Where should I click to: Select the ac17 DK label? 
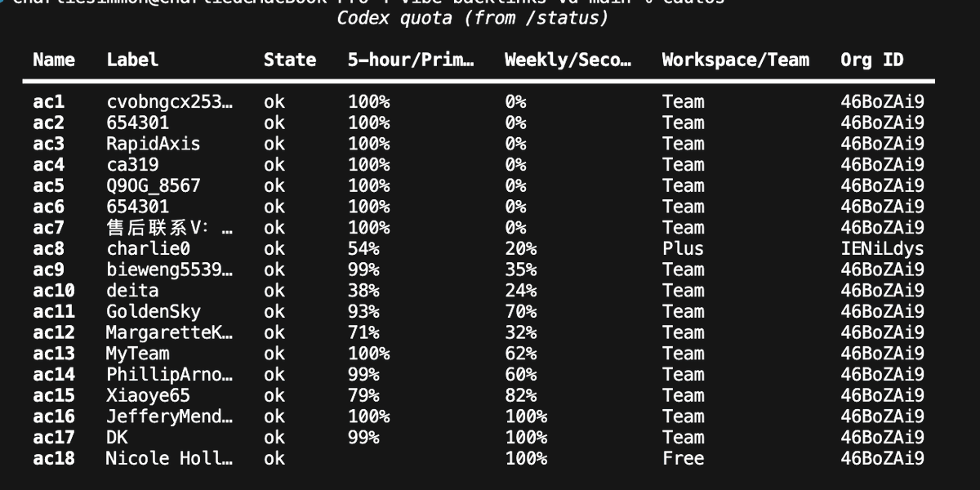click(x=117, y=438)
